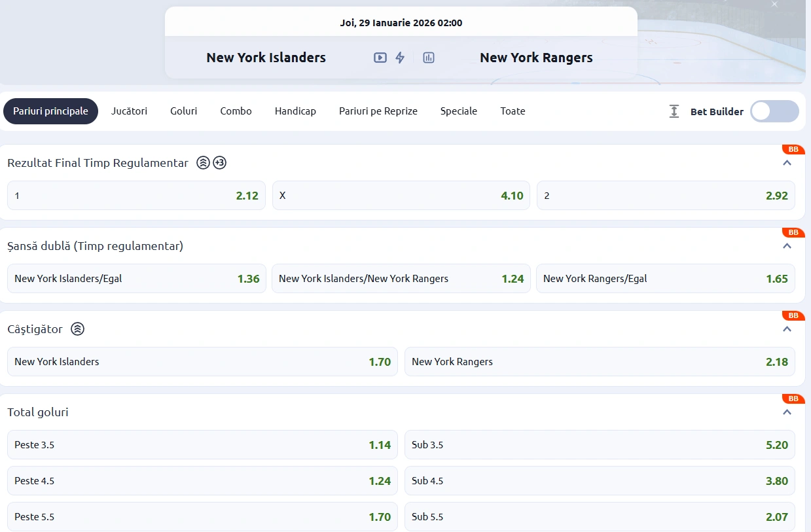Pick New York Rangers/Egal at 1.65
This screenshot has width=811, height=532.
coord(665,278)
